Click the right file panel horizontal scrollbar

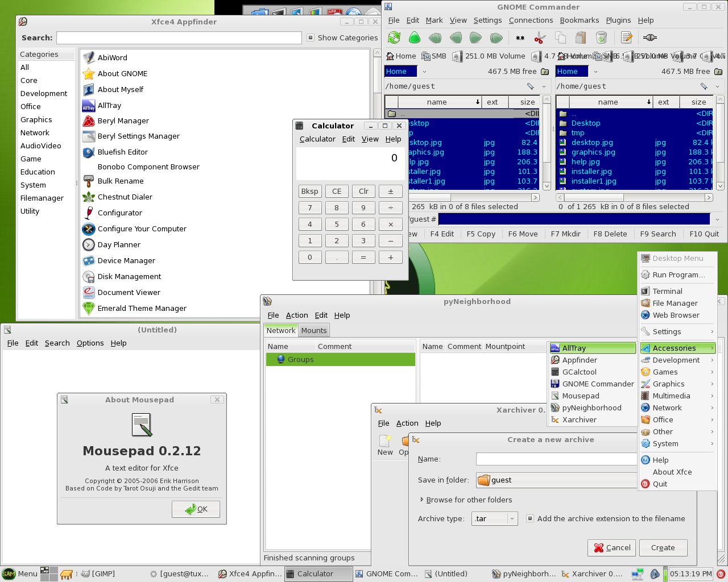coord(635,197)
